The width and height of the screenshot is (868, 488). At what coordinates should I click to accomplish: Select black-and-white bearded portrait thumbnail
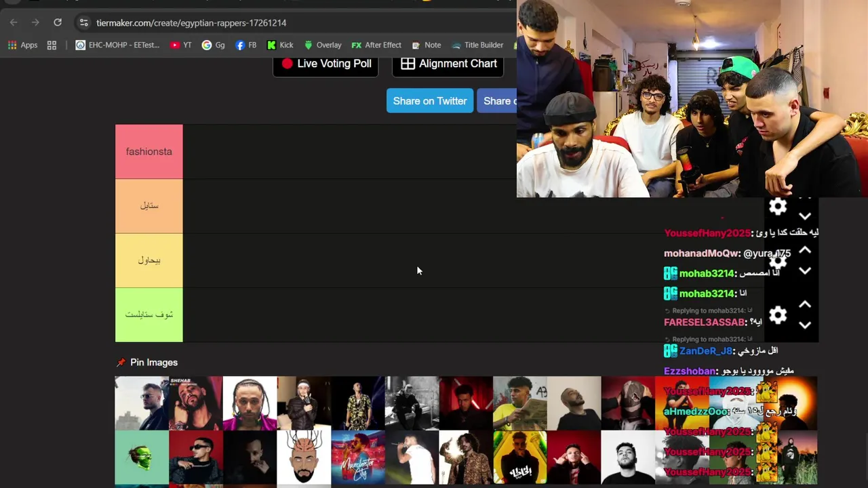pos(628,457)
